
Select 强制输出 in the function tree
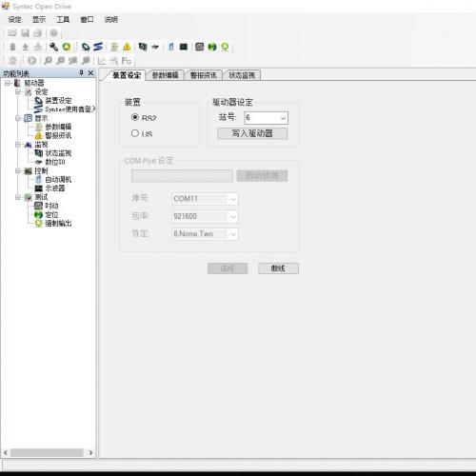tap(58, 224)
